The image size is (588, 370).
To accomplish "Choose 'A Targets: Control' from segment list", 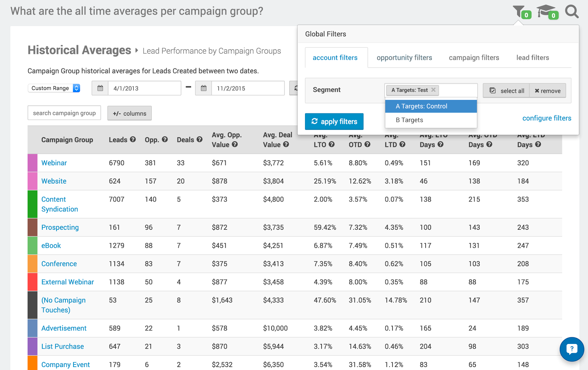I will (x=431, y=106).
